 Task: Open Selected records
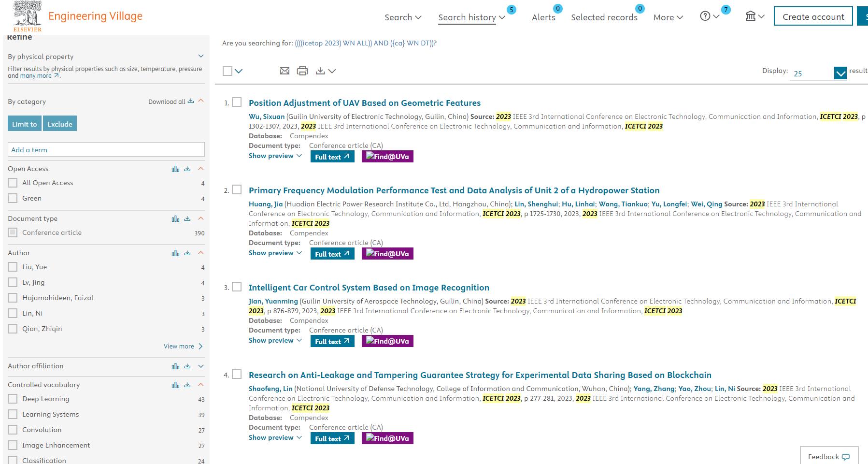(x=604, y=17)
